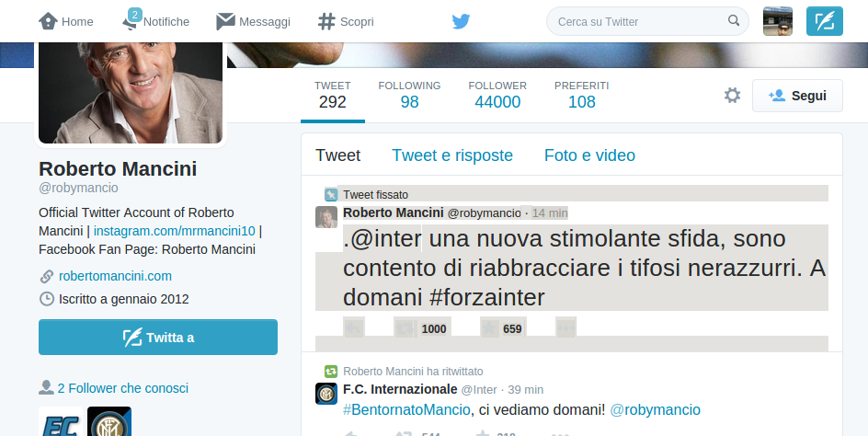View the Following 98 list
868x436 pixels.
click(409, 95)
